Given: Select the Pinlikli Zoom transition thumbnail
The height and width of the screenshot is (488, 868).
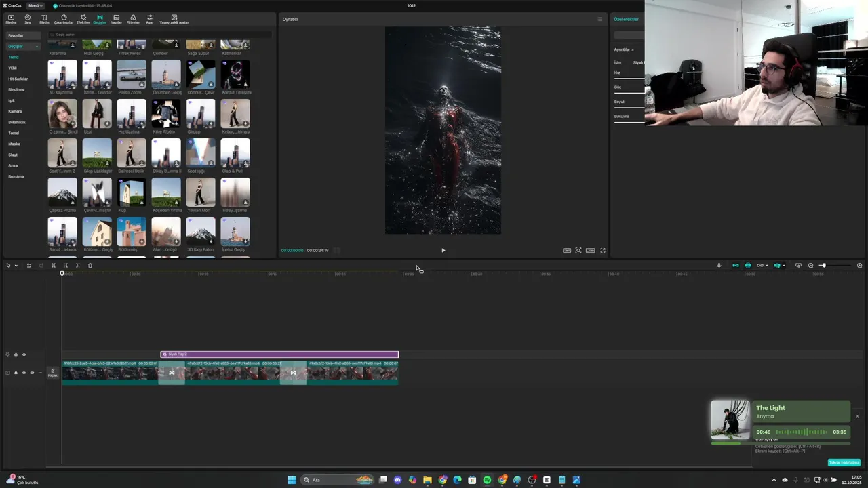Looking at the screenshot, I should (x=132, y=75).
